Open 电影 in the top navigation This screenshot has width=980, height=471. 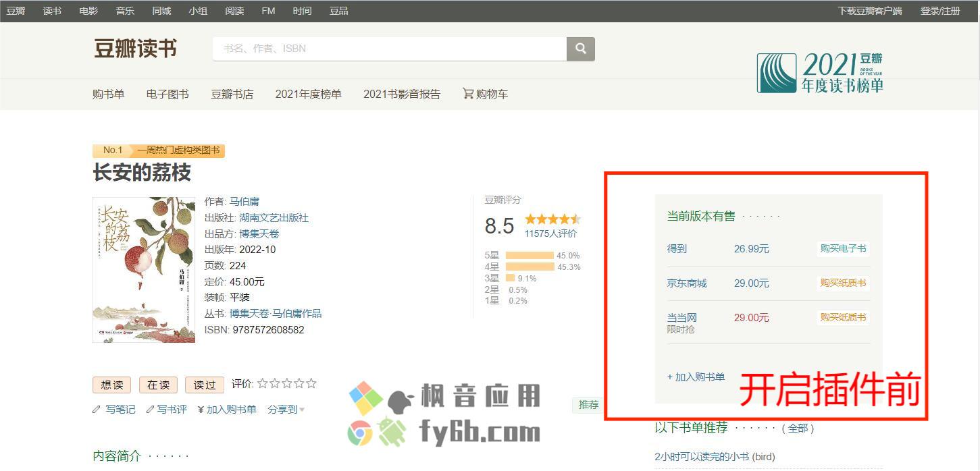88,11
